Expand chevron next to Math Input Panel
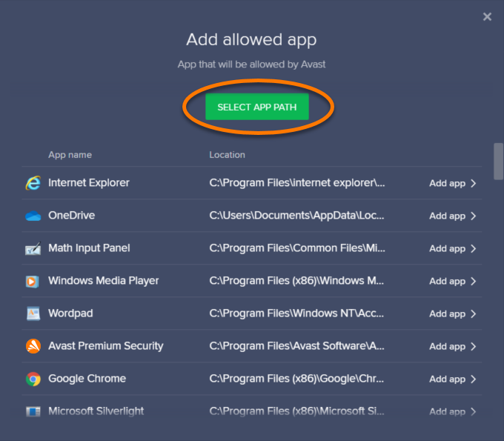 click(474, 249)
